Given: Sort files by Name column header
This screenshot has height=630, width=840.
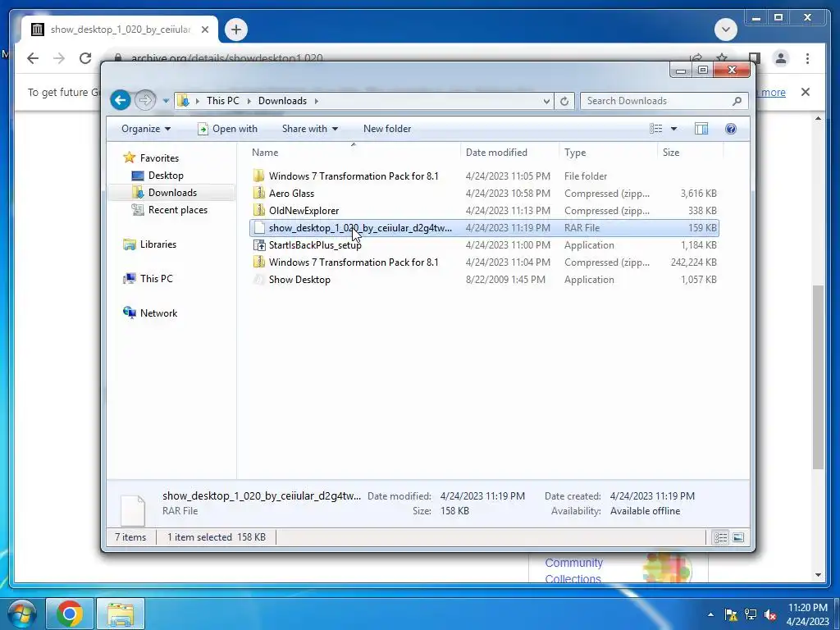Looking at the screenshot, I should pyautogui.click(x=354, y=153).
